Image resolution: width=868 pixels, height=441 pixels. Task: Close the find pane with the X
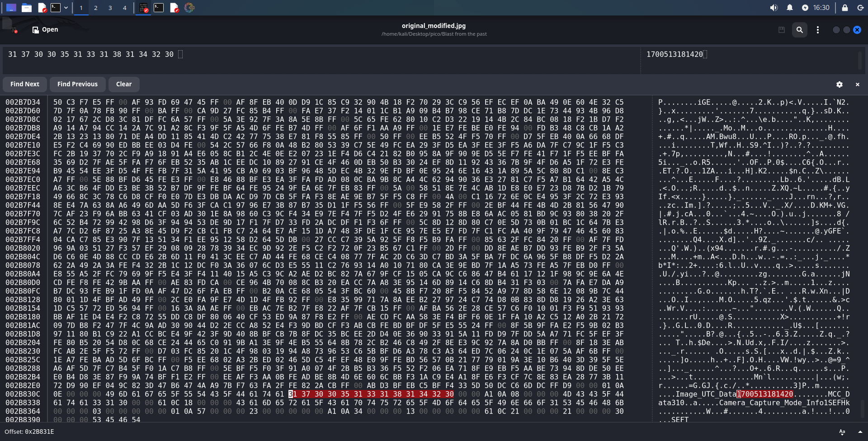click(x=857, y=84)
